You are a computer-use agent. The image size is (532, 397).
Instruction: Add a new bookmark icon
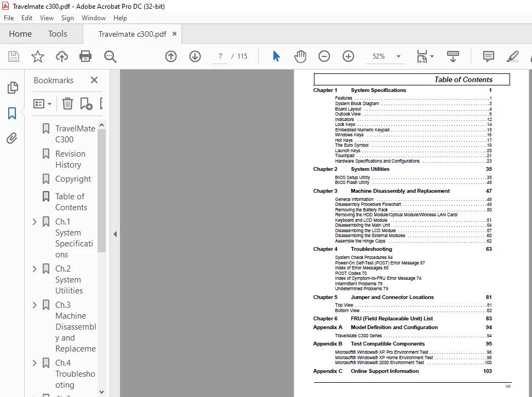(86, 103)
